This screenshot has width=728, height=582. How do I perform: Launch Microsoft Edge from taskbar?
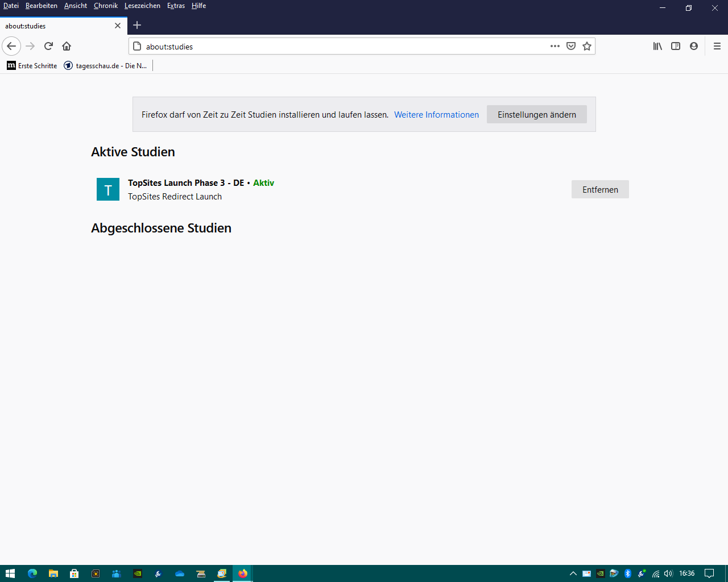click(x=32, y=573)
